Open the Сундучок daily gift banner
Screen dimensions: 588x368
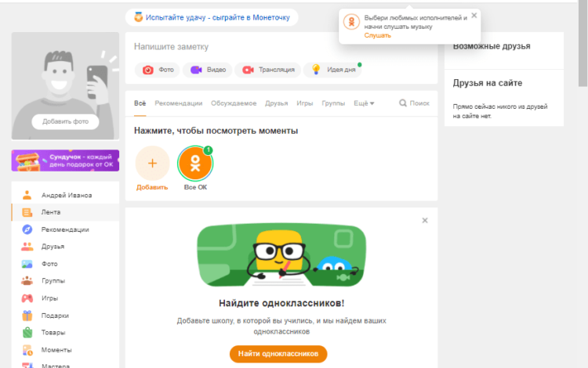[x=65, y=161]
